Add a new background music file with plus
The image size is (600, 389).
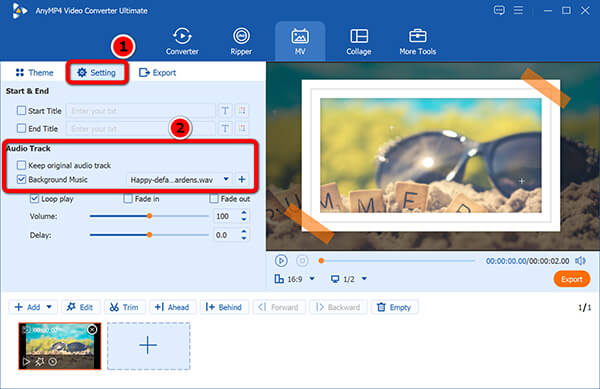[x=241, y=179]
